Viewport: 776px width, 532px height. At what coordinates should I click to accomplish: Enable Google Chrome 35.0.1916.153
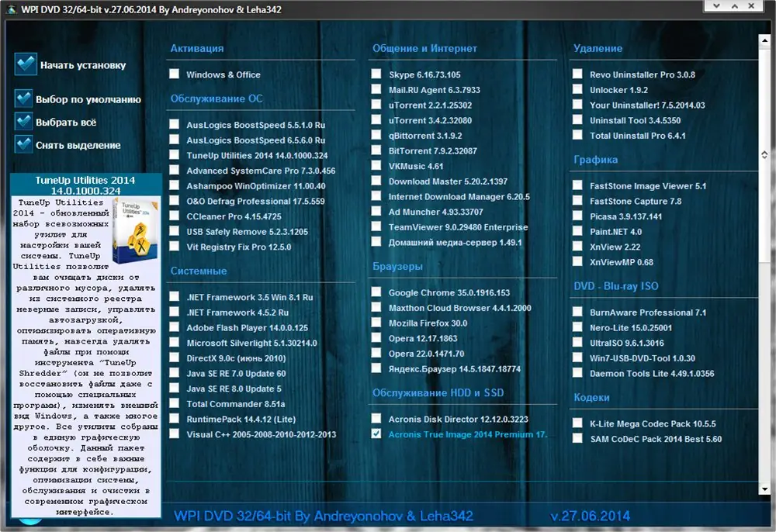click(376, 292)
